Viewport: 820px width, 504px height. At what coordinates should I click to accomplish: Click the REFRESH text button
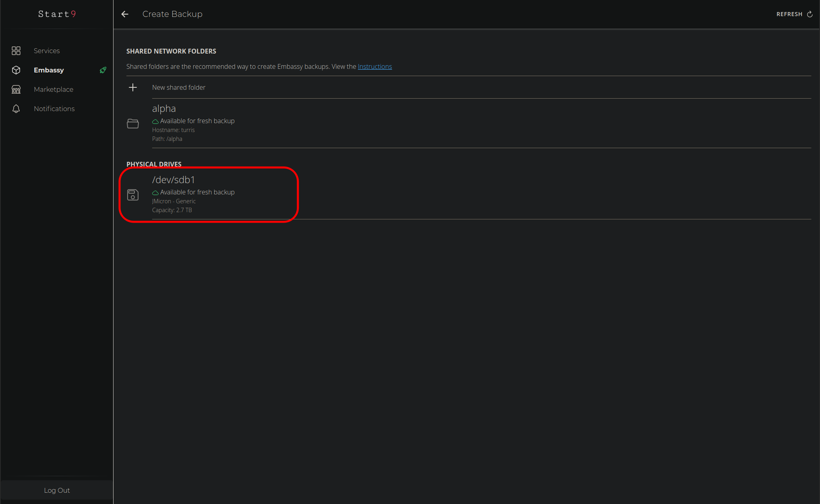pos(789,14)
